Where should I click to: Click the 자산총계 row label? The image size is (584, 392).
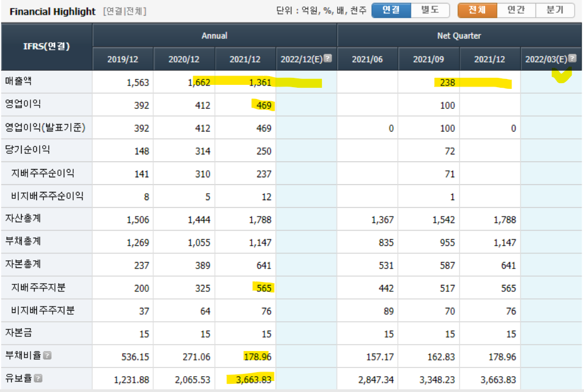[x=23, y=218]
